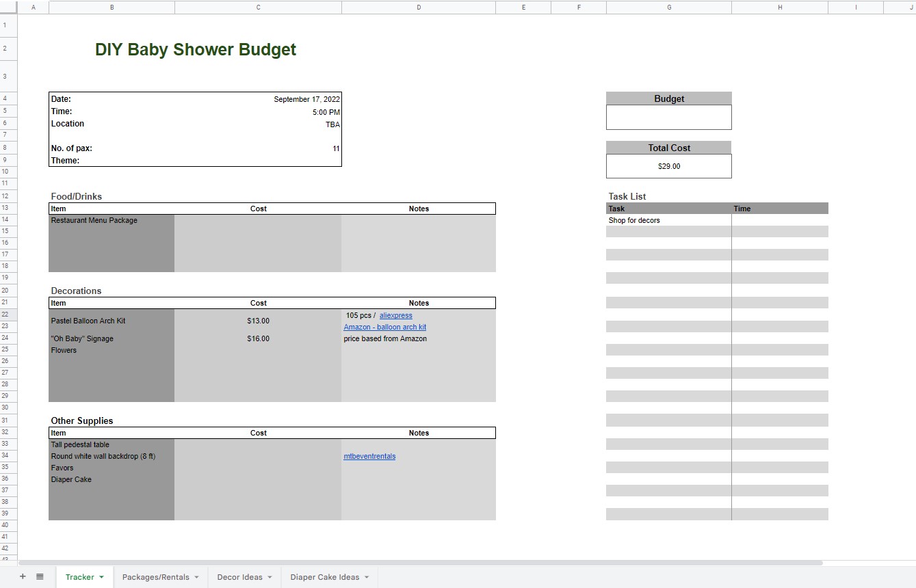Select the select-all corner box
Image resolution: width=916 pixels, height=588 pixels.
click(x=8, y=7)
